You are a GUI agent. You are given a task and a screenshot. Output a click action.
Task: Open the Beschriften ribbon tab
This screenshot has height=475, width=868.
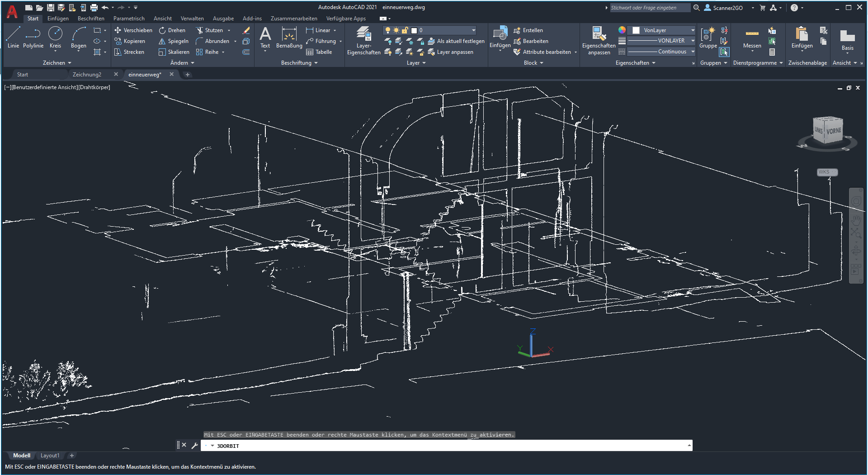[91, 19]
